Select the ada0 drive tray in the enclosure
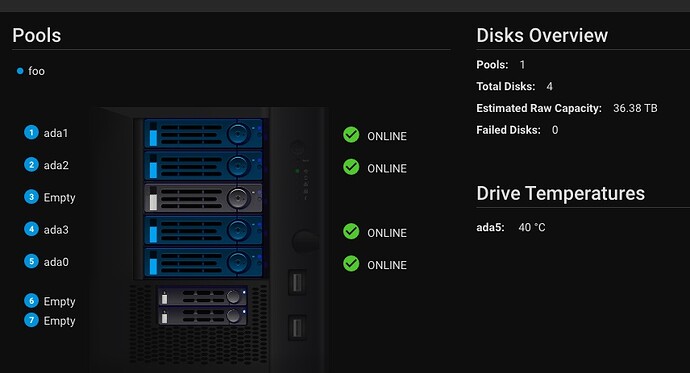This screenshot has height=373, width=690. [203, 262]
